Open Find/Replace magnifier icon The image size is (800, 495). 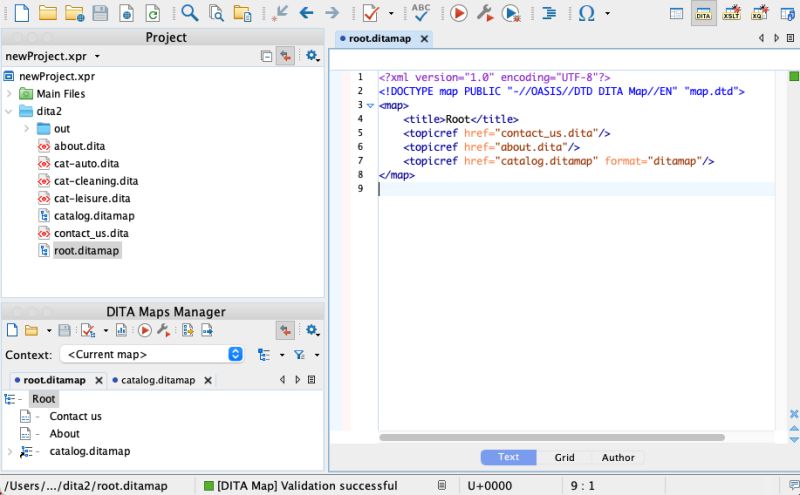point(189,13)
